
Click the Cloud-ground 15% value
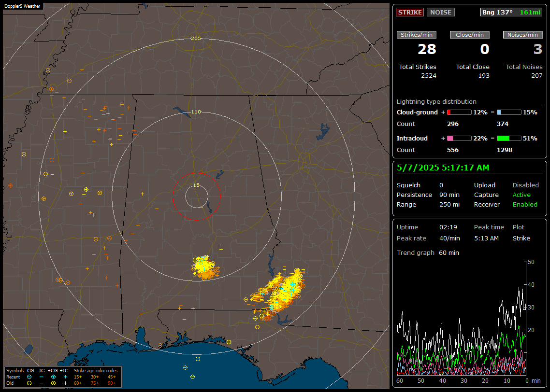tap(530, 112)
